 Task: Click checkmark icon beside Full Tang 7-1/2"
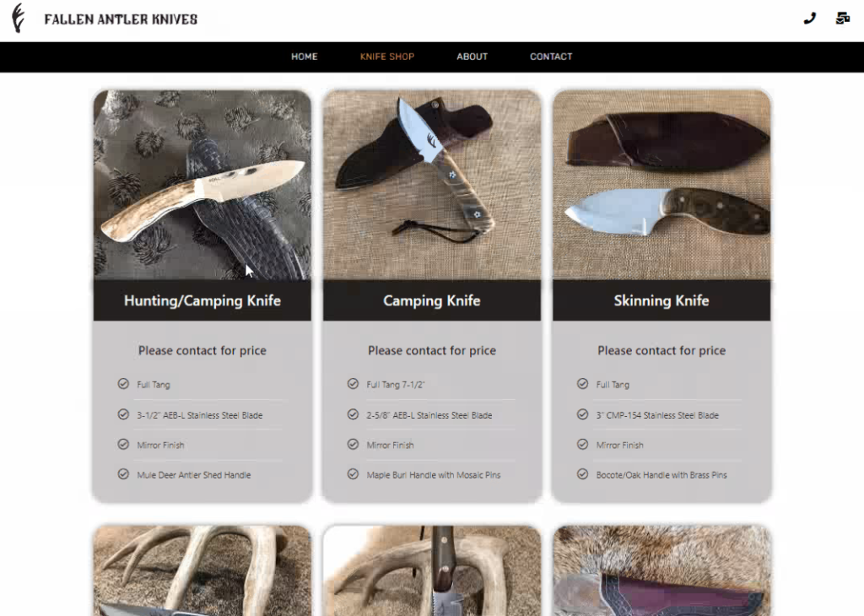coord(354,383)
